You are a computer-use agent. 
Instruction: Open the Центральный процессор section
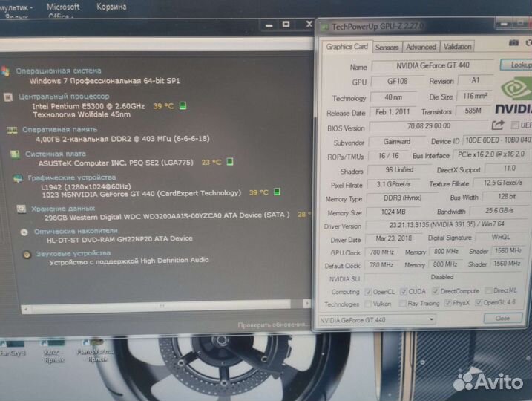[x=64, y=97]
